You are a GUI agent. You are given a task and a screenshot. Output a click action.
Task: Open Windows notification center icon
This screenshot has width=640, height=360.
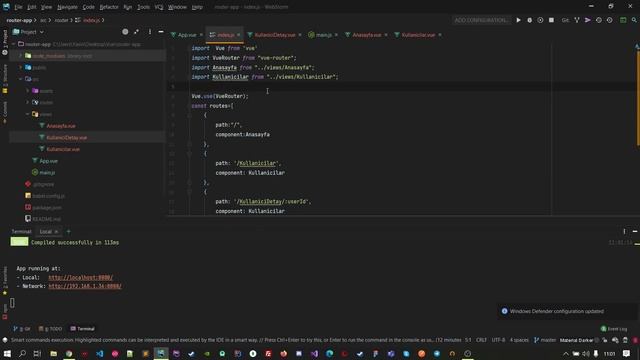[x=627, y=353]
